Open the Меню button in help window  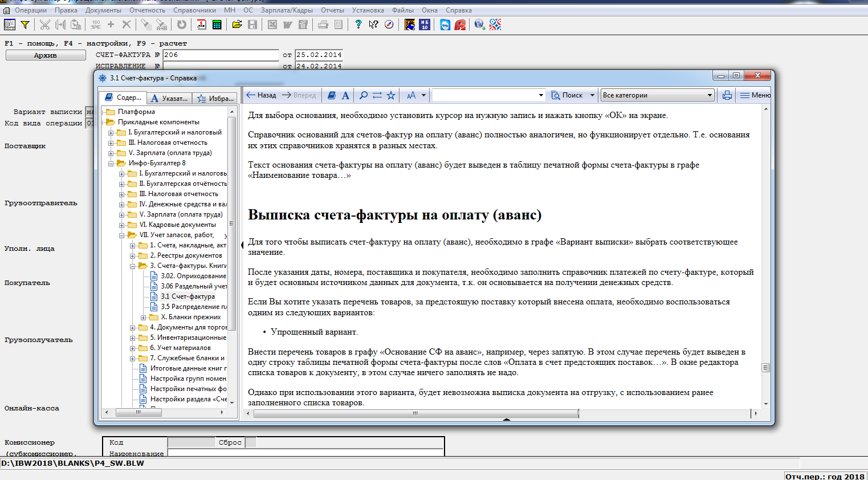click(x=755, y=95)
